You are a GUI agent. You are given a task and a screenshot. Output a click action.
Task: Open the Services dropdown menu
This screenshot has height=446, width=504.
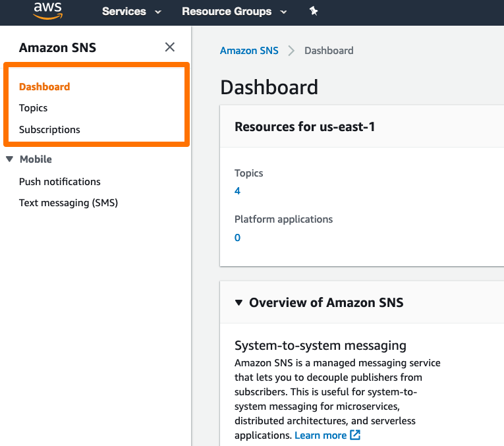tap(132, 12)
